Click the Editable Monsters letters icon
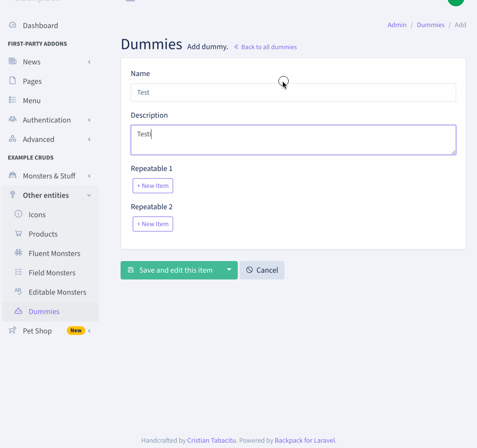The width and height of the screenshot is (477, 448). point(18,292)
